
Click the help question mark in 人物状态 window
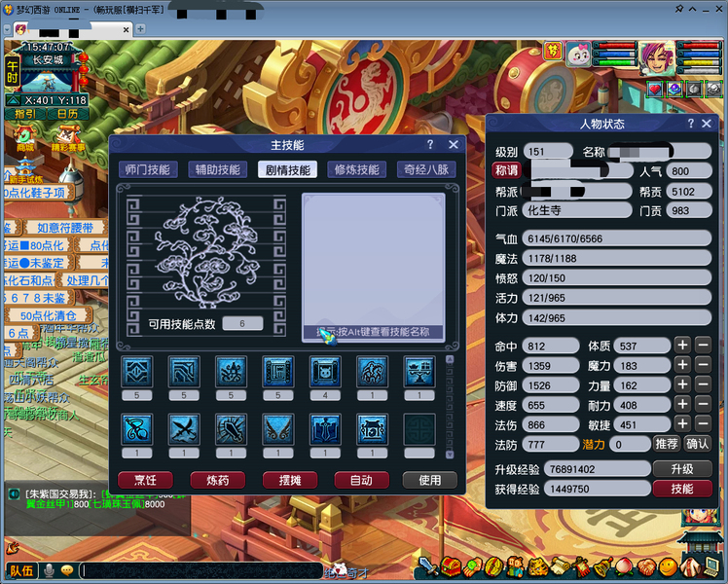point(691,124)
